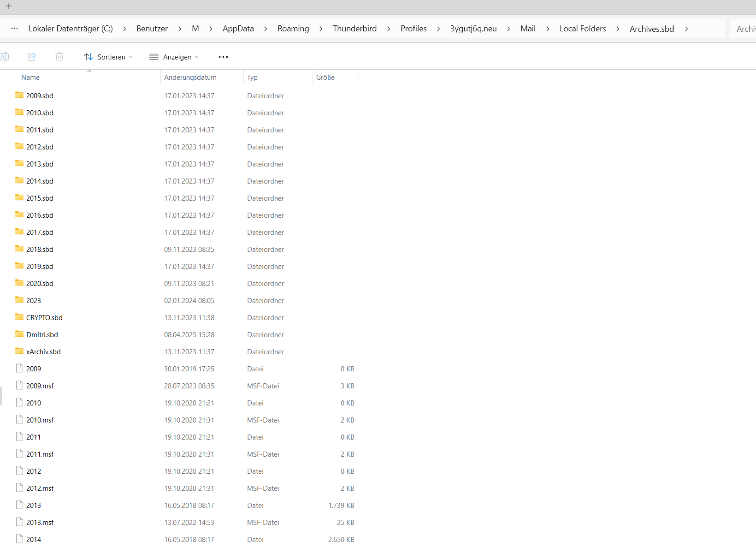Select the 2016.sbd folder icon
The image size is (756, 548).
[19, 214]
